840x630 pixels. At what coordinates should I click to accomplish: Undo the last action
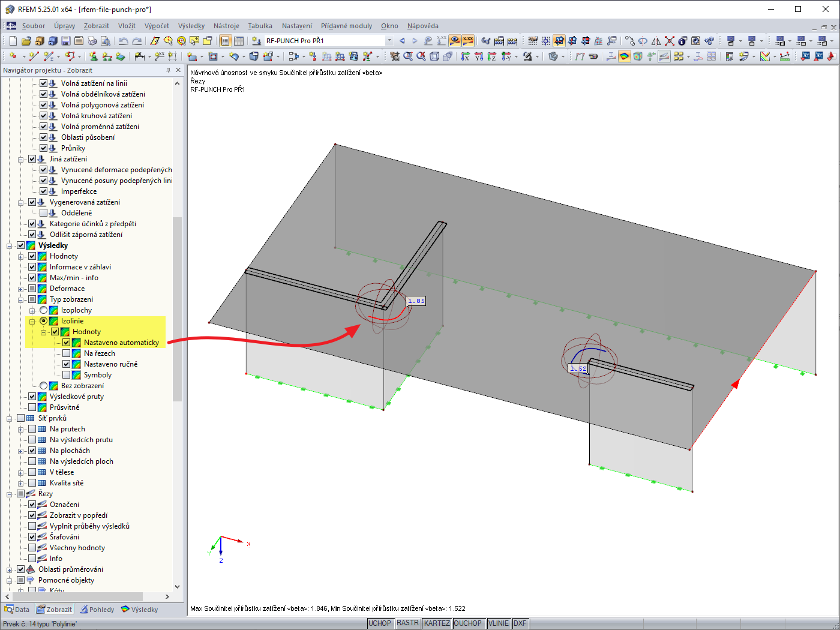(x=123, y=41)
